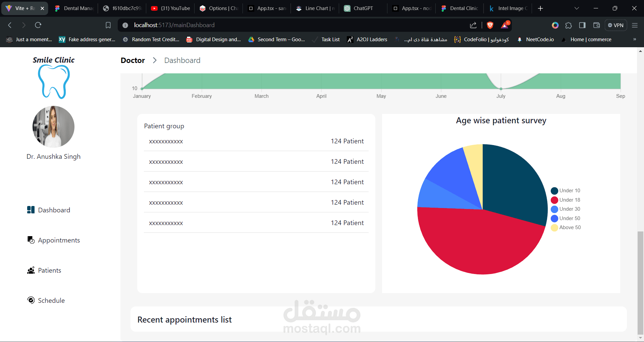Open the Digital Design bookmark
The width and height of the screenshot is (644, 342).
click(x=214, y=40)
